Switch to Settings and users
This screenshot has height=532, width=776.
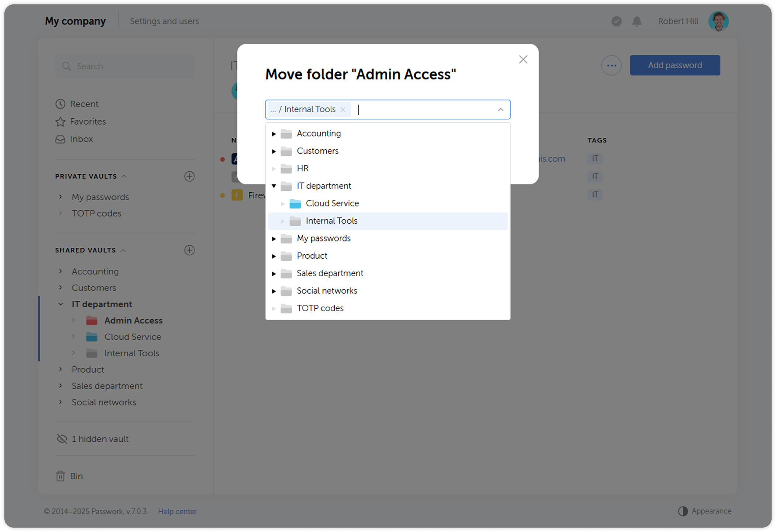pyautogui.click(x=164, y=21)
